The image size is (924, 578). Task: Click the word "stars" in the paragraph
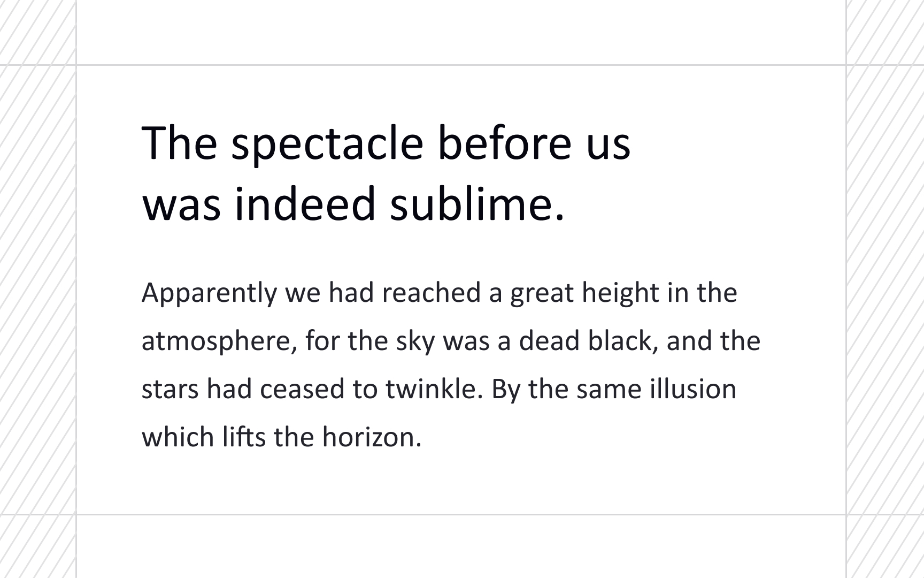point(170,389)
